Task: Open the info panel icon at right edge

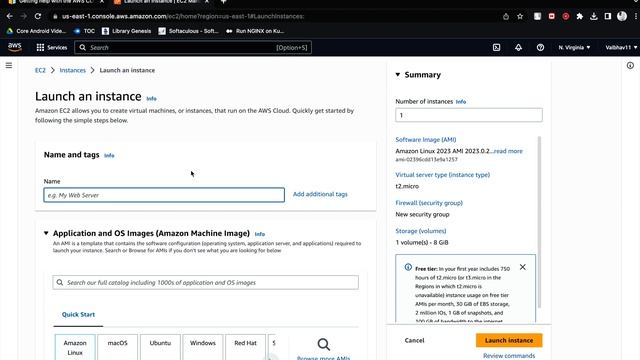Action: [630, 65]
